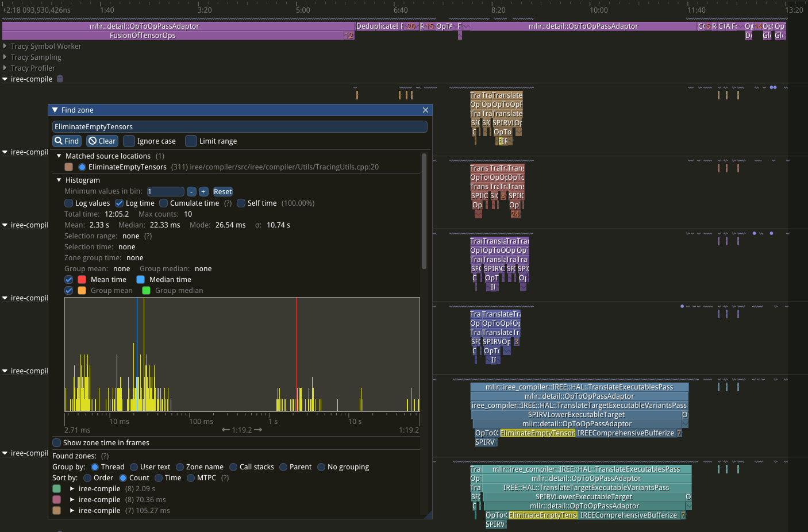Enable the Limit range checkbox
808x532 pixels.
(x=191, y=141)
